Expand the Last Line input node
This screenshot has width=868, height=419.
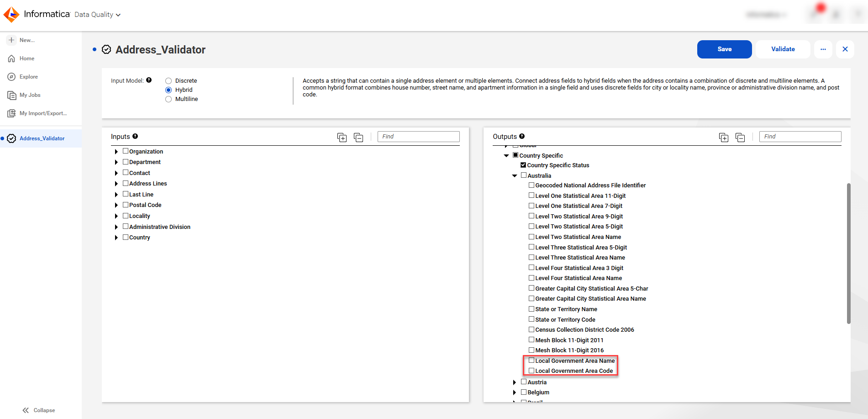(x=116, y=195)
